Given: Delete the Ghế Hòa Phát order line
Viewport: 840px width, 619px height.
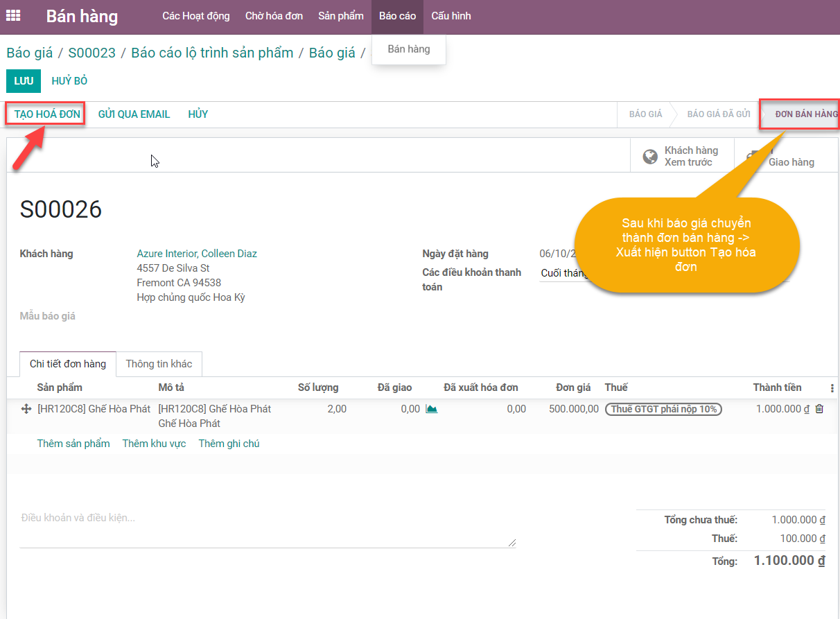Looking at the screenshot, I should click(x=819, y=409).
